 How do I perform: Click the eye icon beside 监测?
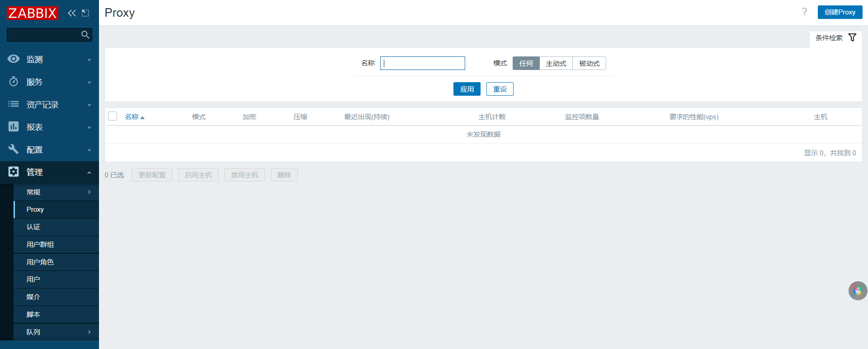[x=14, y=59]
